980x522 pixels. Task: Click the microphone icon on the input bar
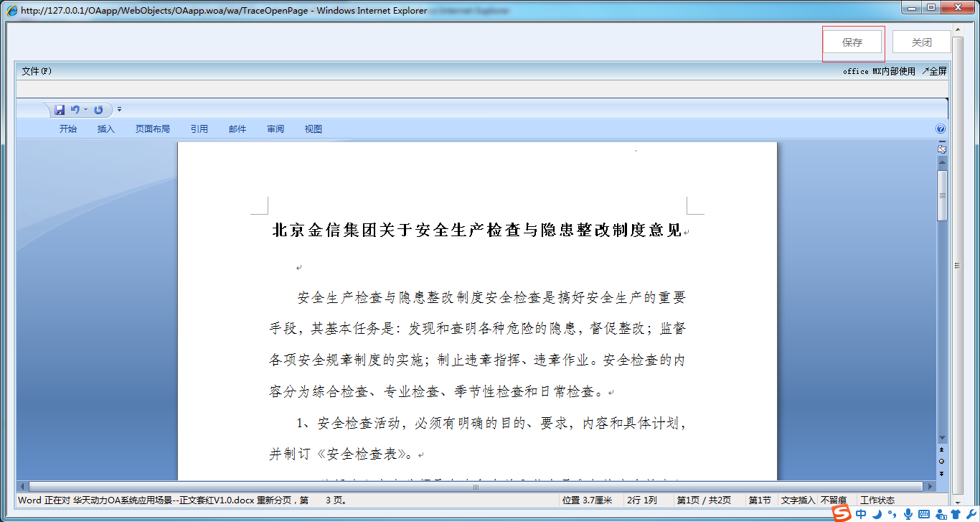pos(908,514)
